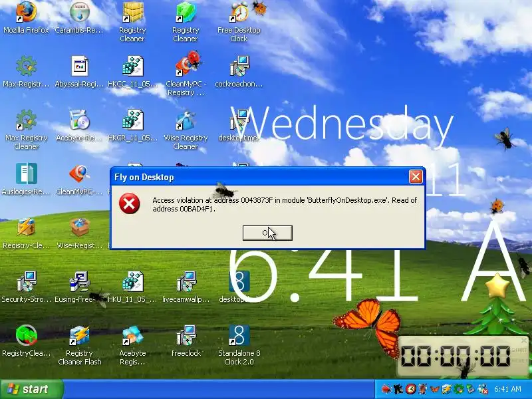Select the yellow-cubes Registry Cleaner shortcut
The width and height of the screenshot is (532, 399).
click(132, 22)
